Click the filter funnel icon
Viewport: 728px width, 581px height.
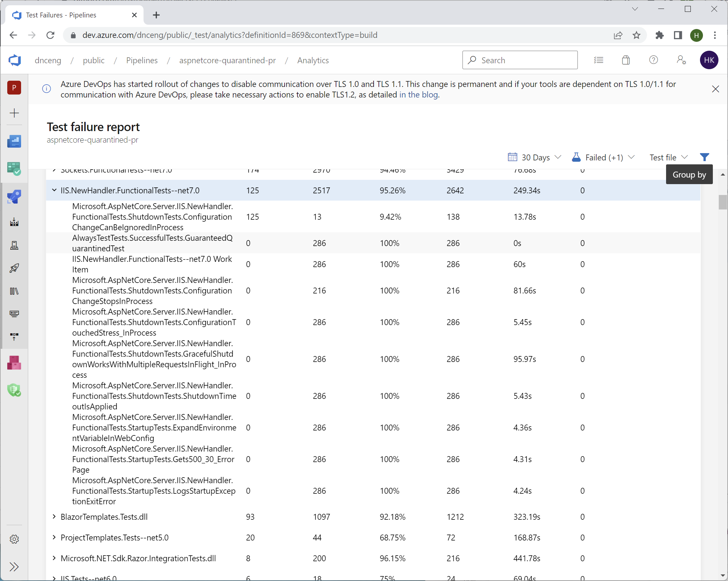(x=704, y=157)
